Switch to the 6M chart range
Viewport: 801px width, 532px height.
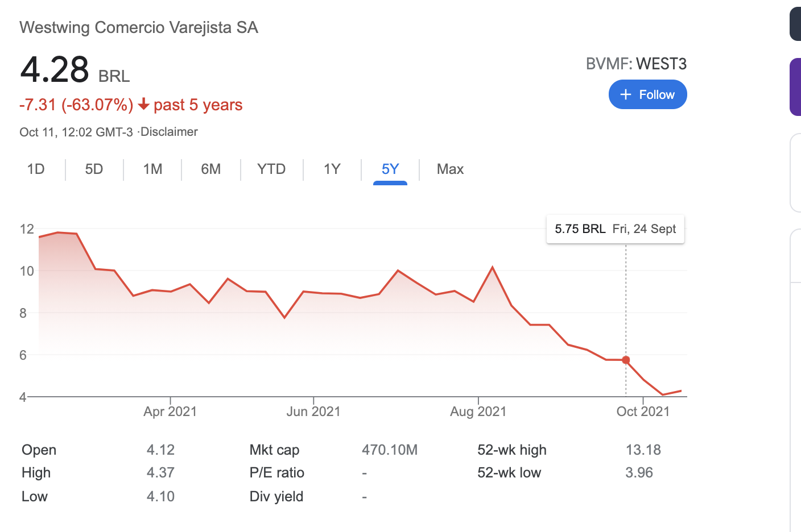210,169
